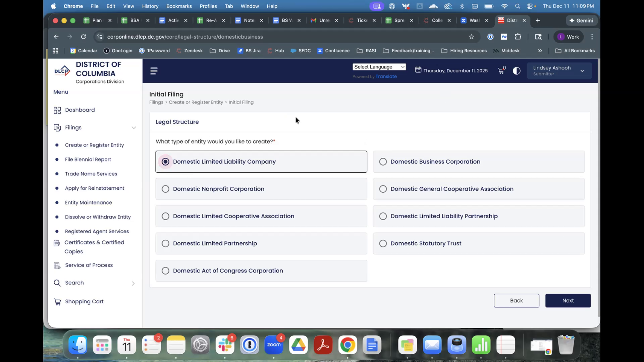Open File Biennial Report menu item
This screenshot has height=362, width=644.
pyautogui.click(x=88, y=160)
